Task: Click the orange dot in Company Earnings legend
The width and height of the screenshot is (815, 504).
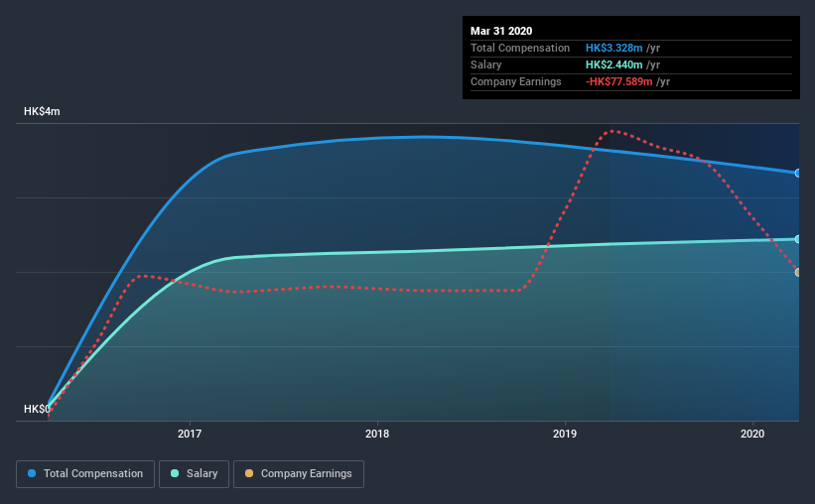Action: click(x=249, y=473)
